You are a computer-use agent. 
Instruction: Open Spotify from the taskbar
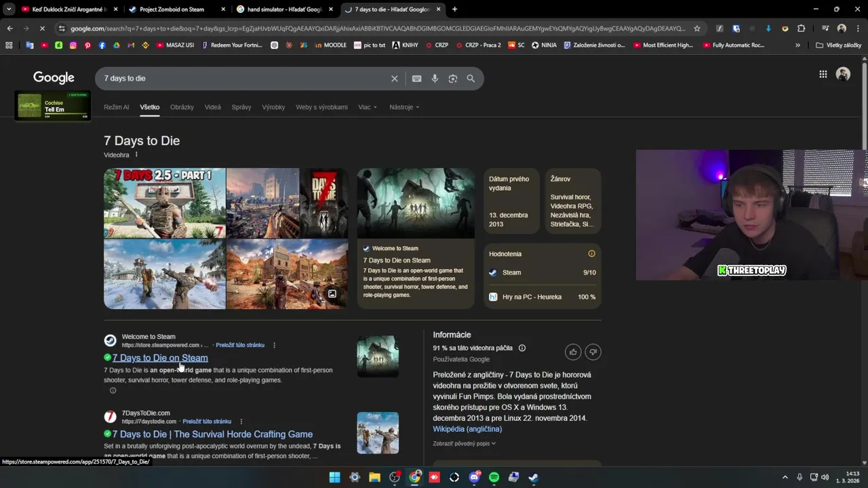(494, 477)
